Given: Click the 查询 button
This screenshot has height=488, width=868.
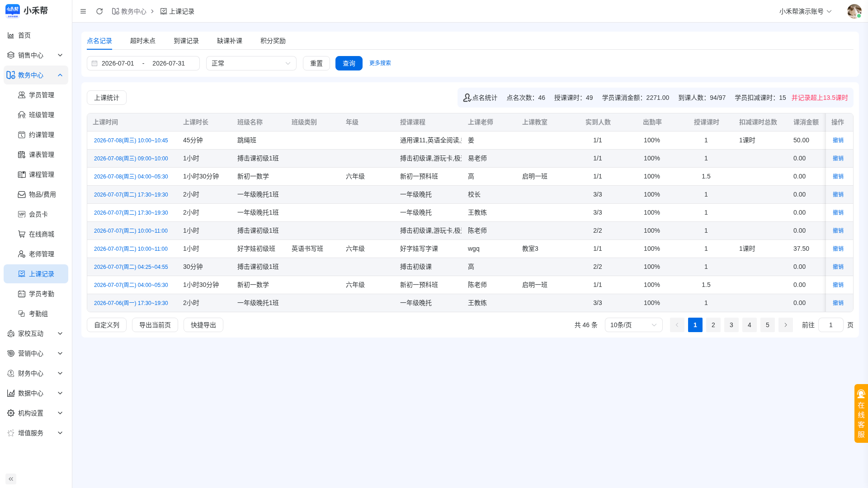Looking at the screenshot, I should 349,63.
